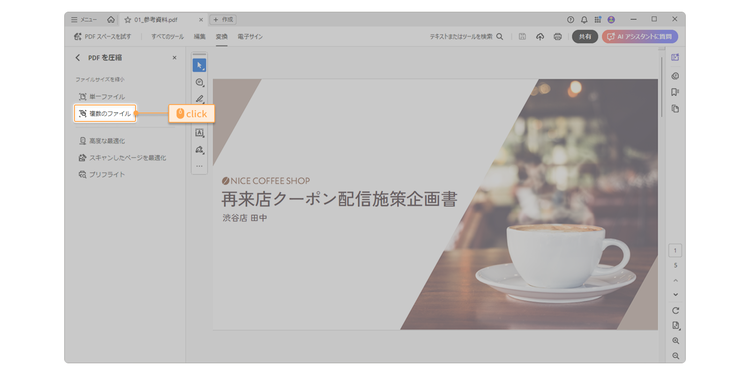
Task: Open the AI assistant panel icon on right rail
Action: click(675, 57)
